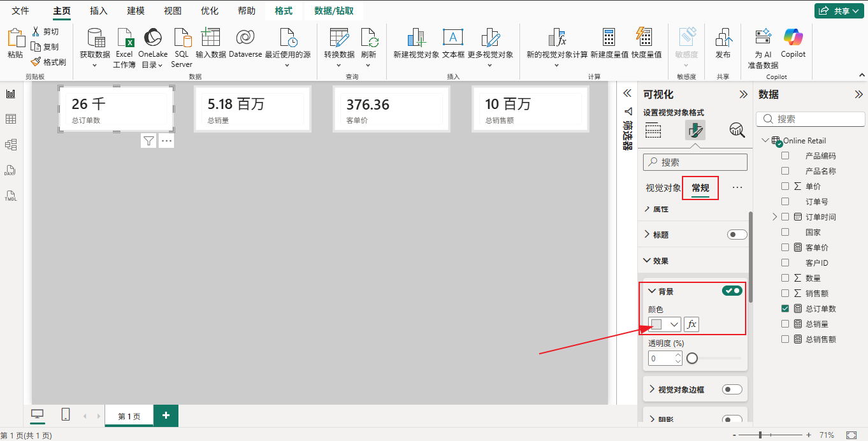Insert 新建视觉对象

416,43
